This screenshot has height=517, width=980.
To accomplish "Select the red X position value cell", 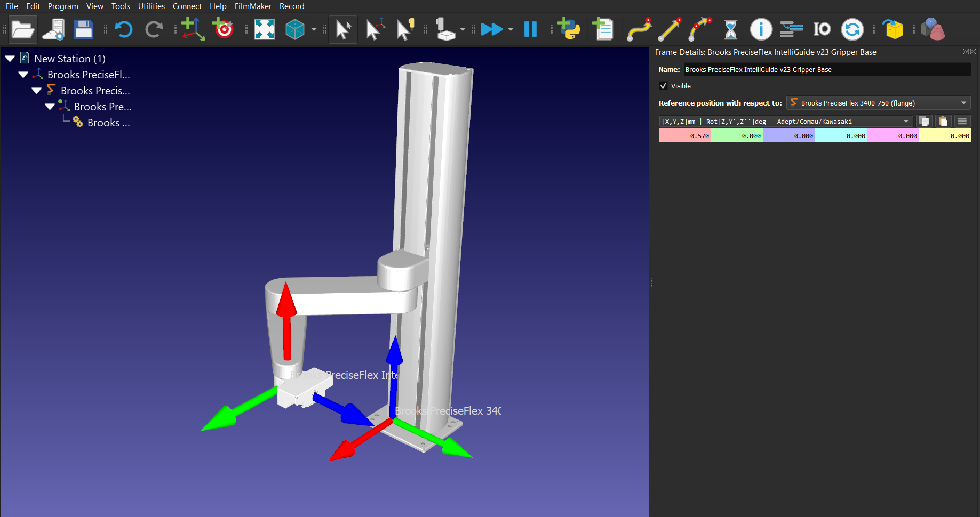I will tap(684, 135).
